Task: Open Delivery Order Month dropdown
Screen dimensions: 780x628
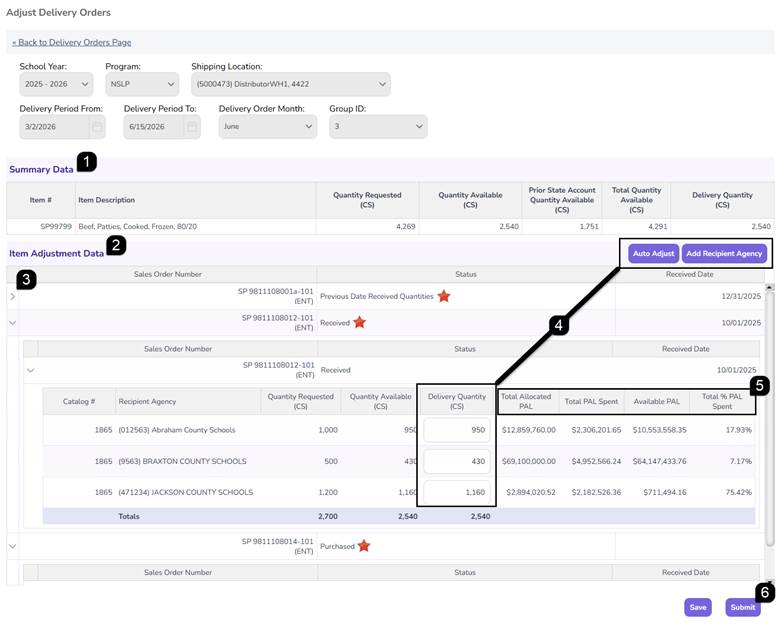Action: (x=268, y=126)
